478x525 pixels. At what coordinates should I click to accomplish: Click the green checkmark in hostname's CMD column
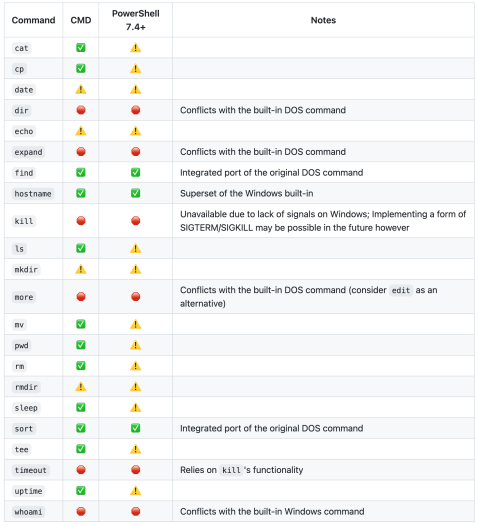tap(81, 193)
